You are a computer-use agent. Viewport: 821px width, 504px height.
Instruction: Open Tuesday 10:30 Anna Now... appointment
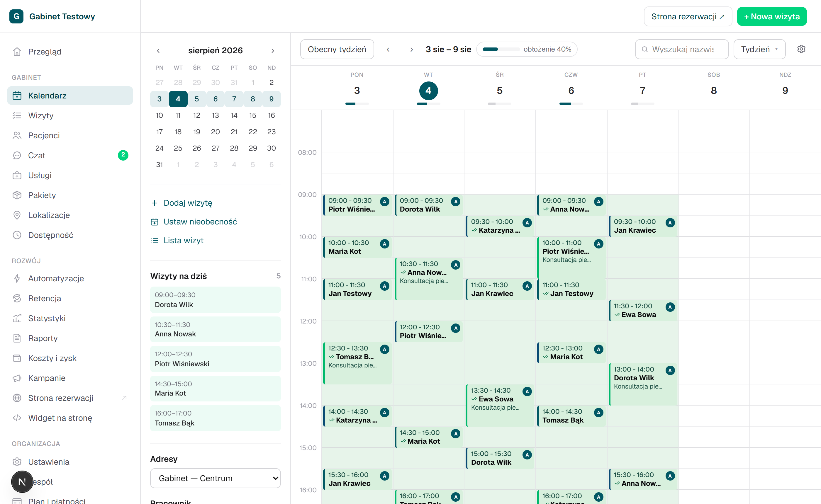point(428,279)
